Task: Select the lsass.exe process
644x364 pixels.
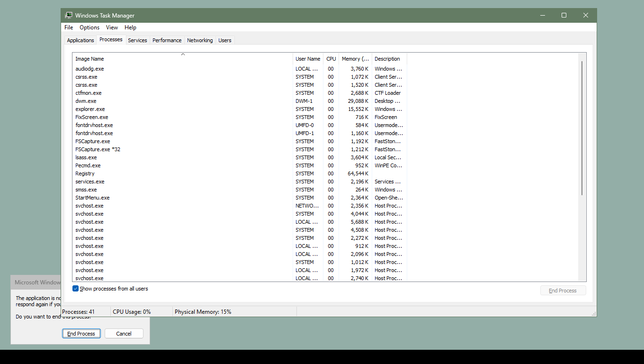Action: coord(240,157)
